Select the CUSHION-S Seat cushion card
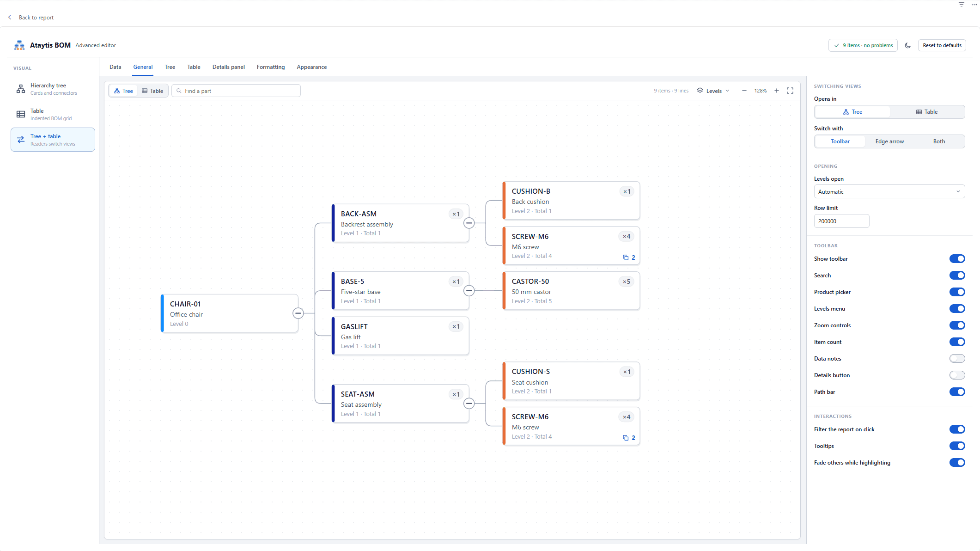The height and width of the screenshot is (551, 980). 572,381
